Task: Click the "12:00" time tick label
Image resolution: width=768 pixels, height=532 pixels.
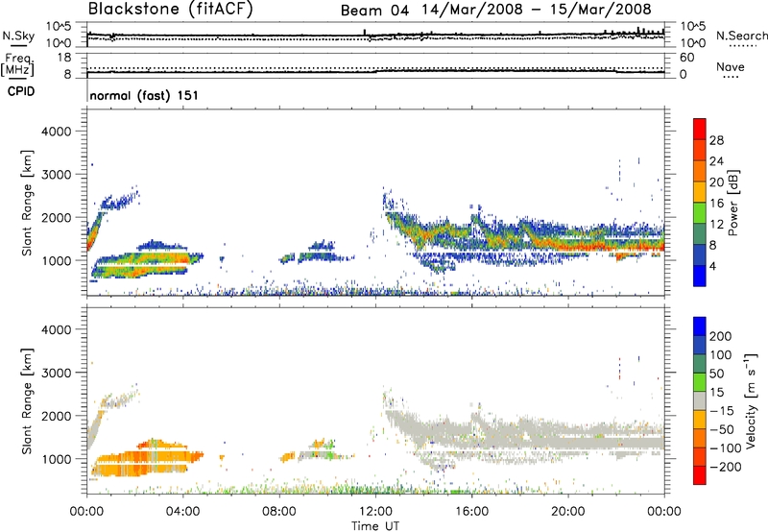Action: click(x=375, y=512)
